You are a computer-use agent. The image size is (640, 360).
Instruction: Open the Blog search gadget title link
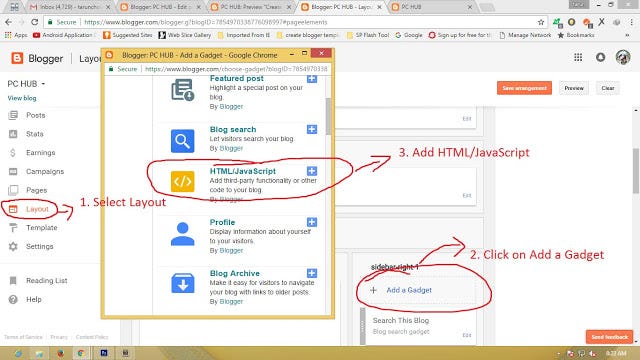pos(233,129)
